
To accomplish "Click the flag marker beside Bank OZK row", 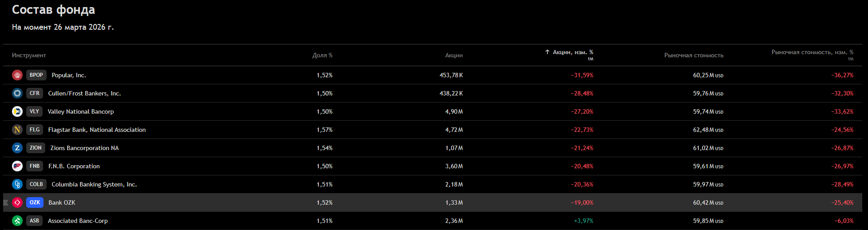I will tap(6, 202).
